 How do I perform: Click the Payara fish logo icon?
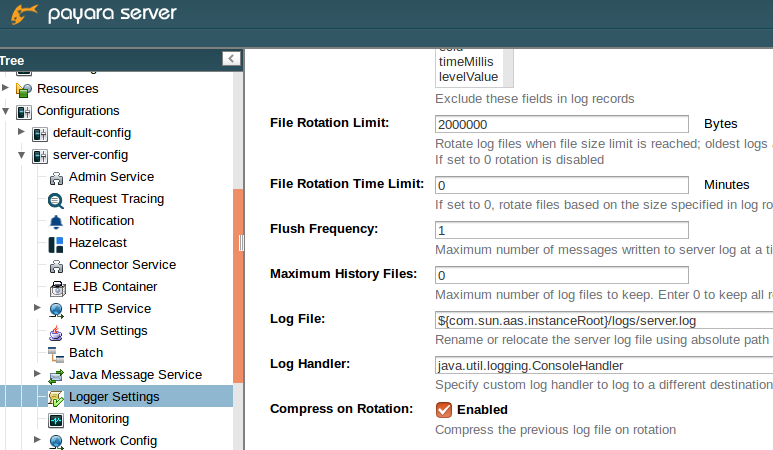[24, 13]
